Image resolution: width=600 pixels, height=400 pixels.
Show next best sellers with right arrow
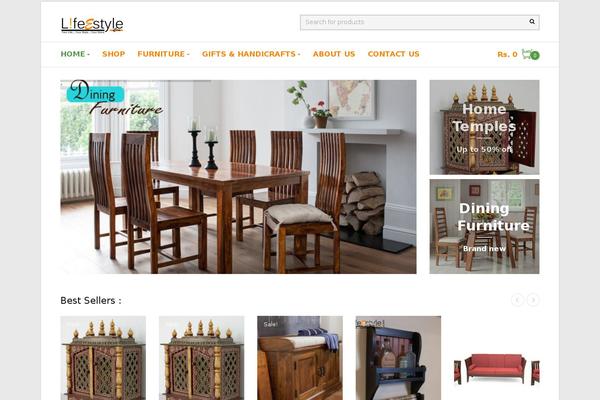[x=533, y=300]
